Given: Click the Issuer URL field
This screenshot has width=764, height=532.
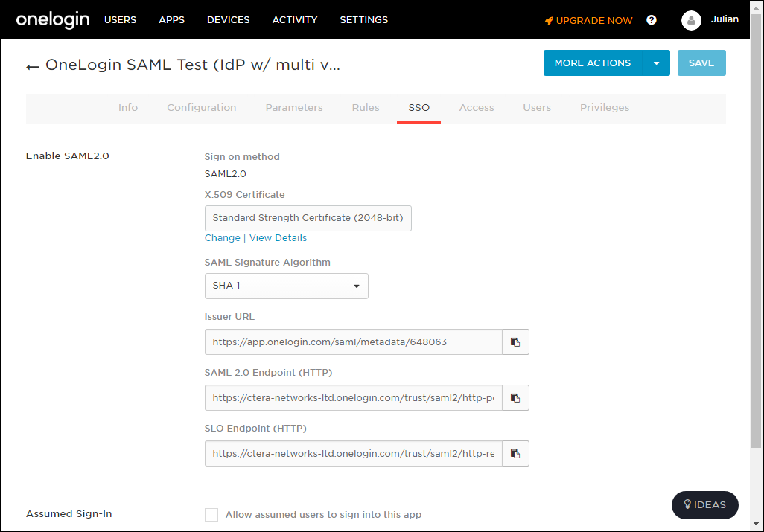Looking at the screenshot, I should [354, 342].
